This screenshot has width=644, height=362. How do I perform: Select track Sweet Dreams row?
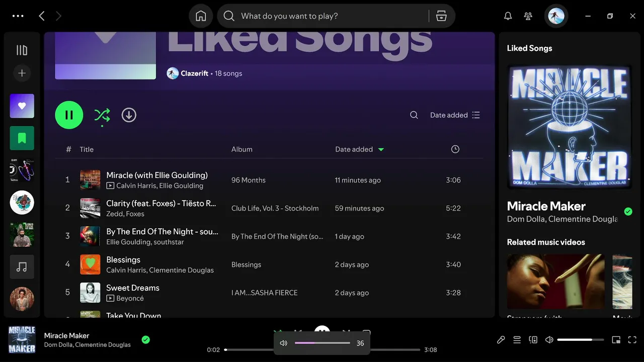click(269, 293)
